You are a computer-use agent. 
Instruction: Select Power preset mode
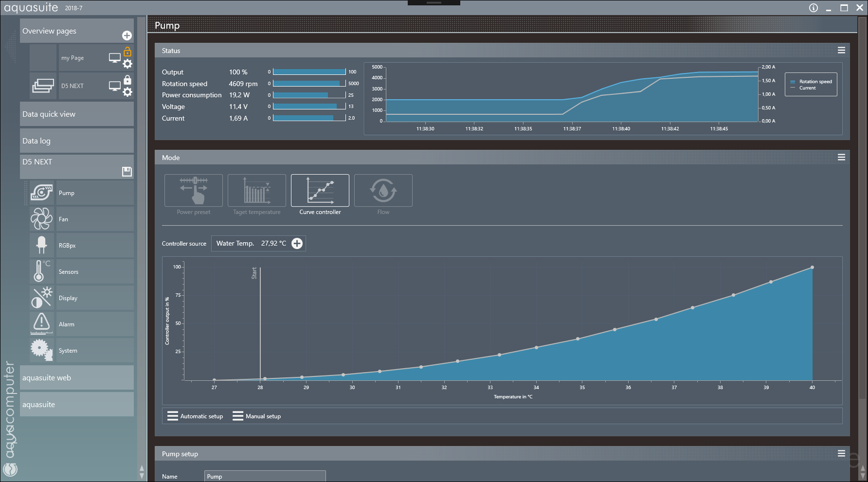point(194,191)
